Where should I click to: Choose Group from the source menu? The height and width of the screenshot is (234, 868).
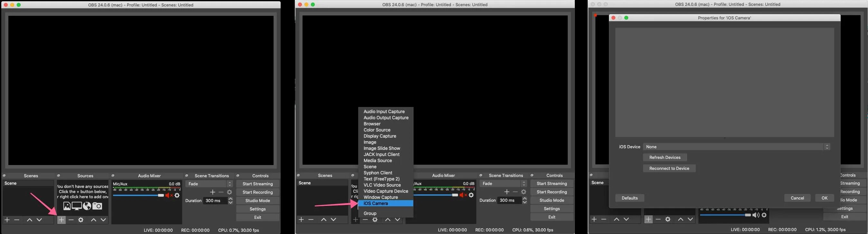pyautogui.click(x=386, y=213)
